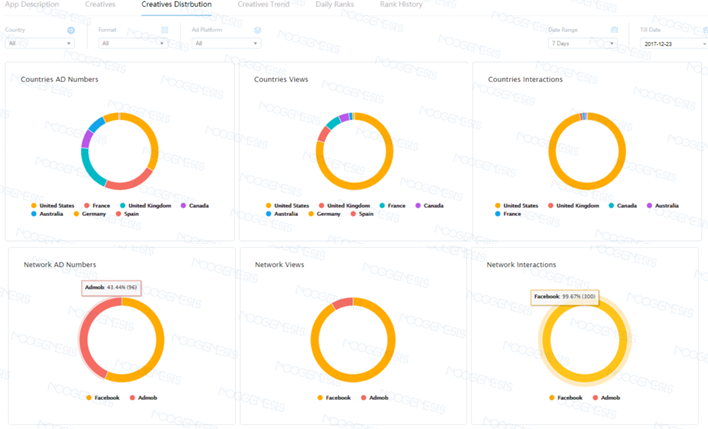Viewport: 708px width, 429px height.
Task: Toggle Germany legend in Countries Views chart
Action: tap(327, 213)
